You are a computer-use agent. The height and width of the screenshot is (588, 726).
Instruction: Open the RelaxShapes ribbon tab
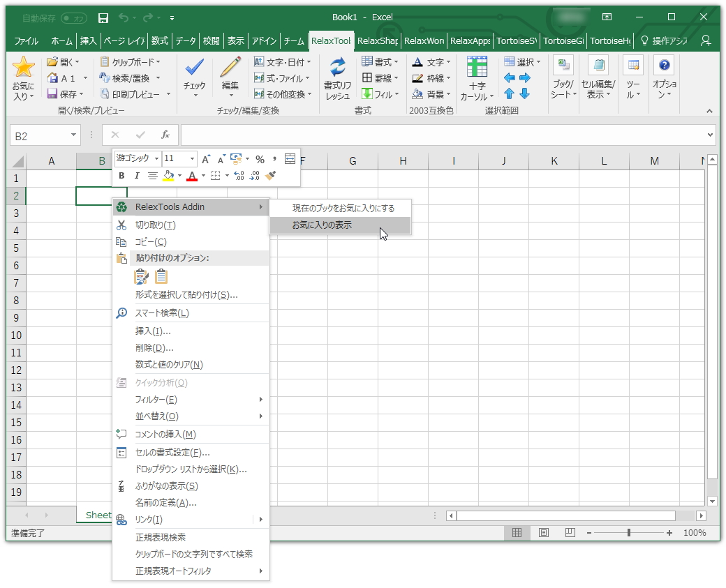click(x=378, y=41)
